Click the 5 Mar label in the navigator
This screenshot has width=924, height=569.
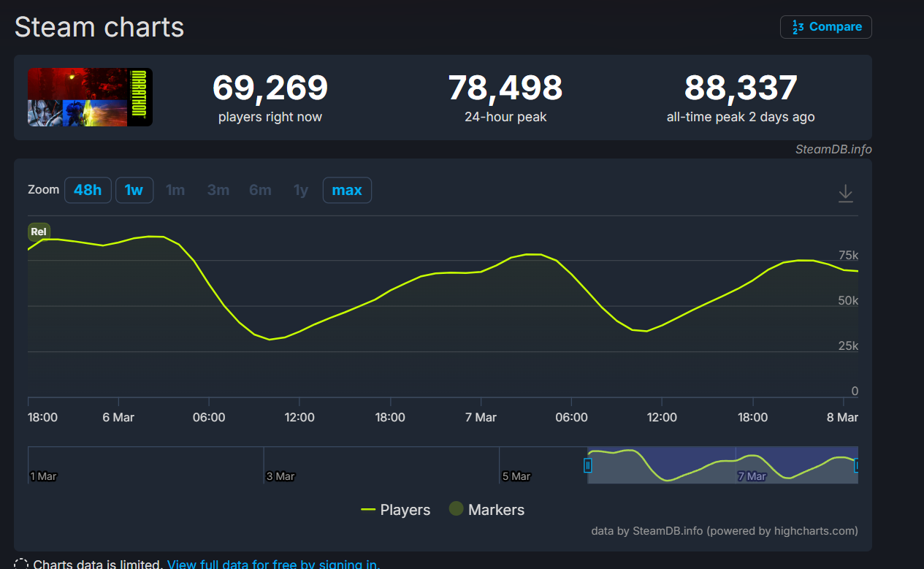(x=516, y=476)
